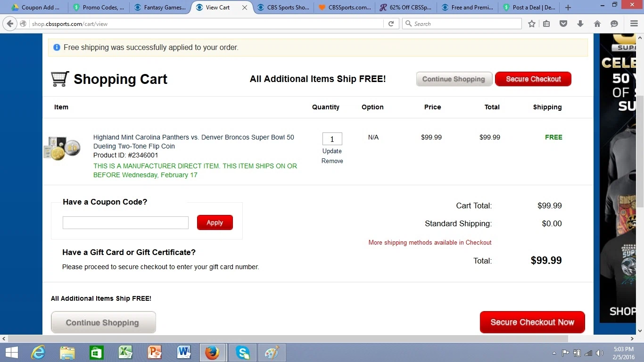
Task: Launch Word from taskbar
Action: (x=184, y=353)
